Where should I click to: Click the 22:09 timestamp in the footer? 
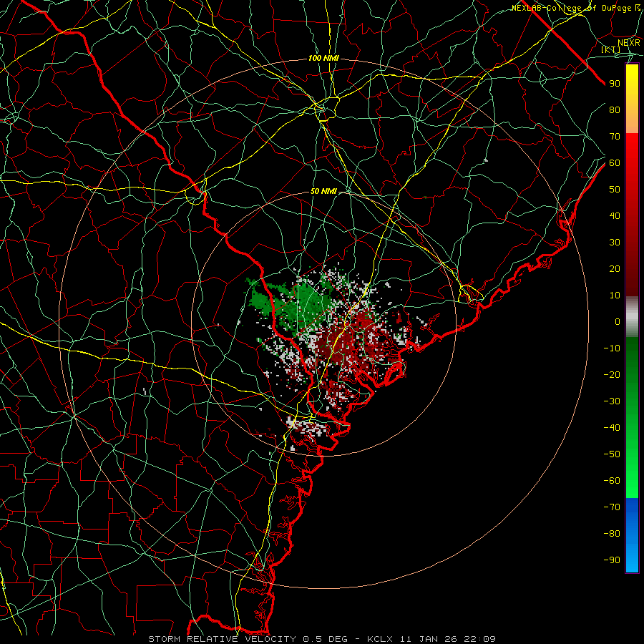[479, 639]
